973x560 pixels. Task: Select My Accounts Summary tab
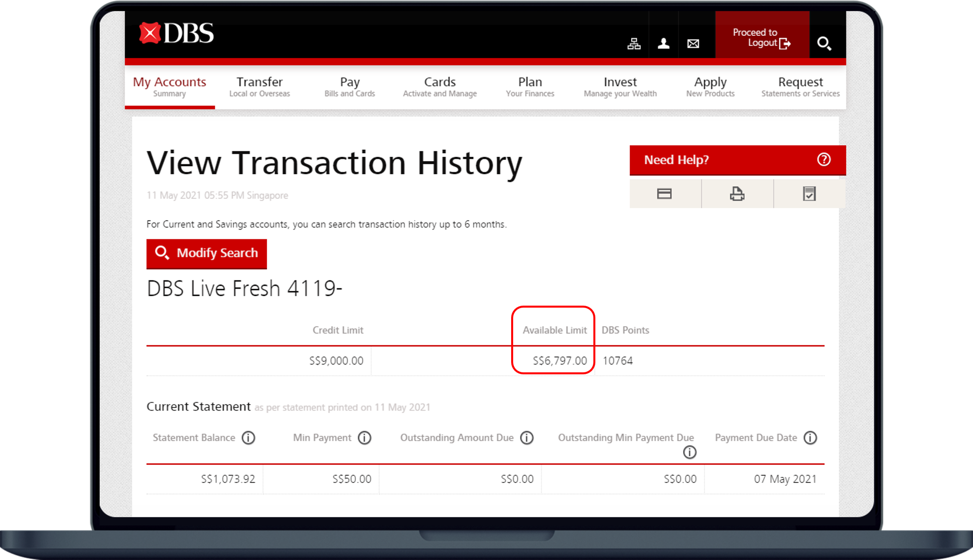click(x=169, y=87)
